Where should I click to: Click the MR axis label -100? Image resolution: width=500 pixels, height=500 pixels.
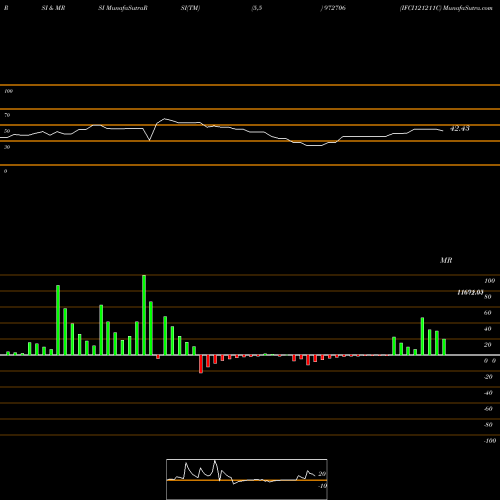click(489, 441)
